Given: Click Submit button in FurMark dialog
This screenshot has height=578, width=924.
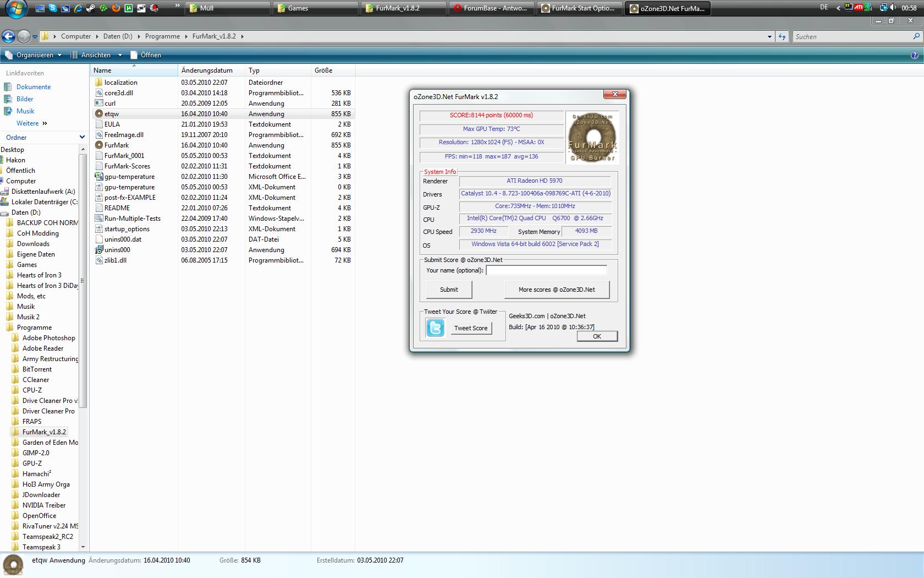Looking at the screenshot, I should coord(449,290).
